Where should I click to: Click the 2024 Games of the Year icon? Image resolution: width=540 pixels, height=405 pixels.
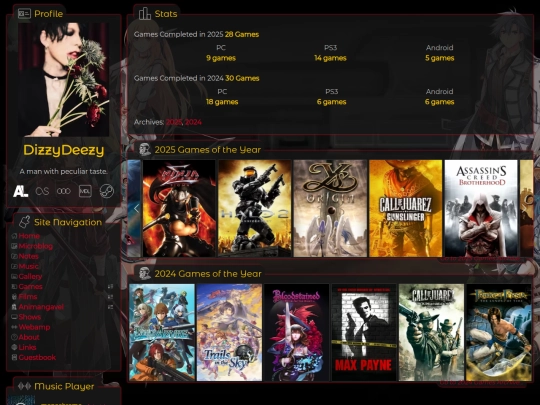[x=145, y=273]
